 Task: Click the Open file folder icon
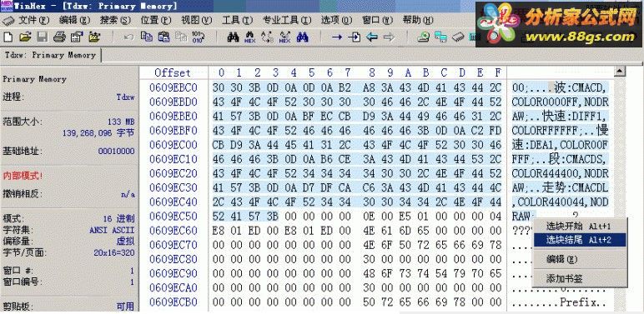click(x=26, y=37)
